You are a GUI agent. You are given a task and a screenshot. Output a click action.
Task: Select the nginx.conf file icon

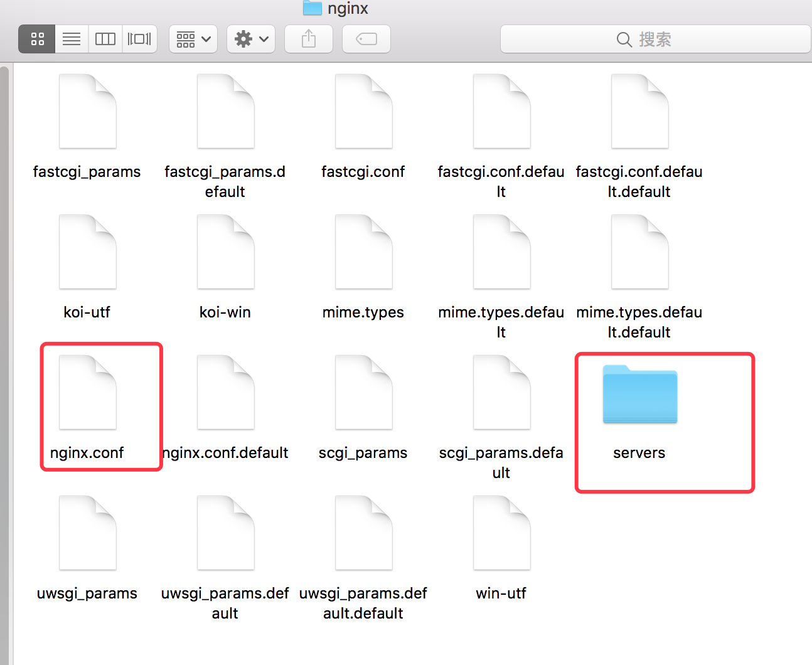pyautogui.click(x=88, y=392)
